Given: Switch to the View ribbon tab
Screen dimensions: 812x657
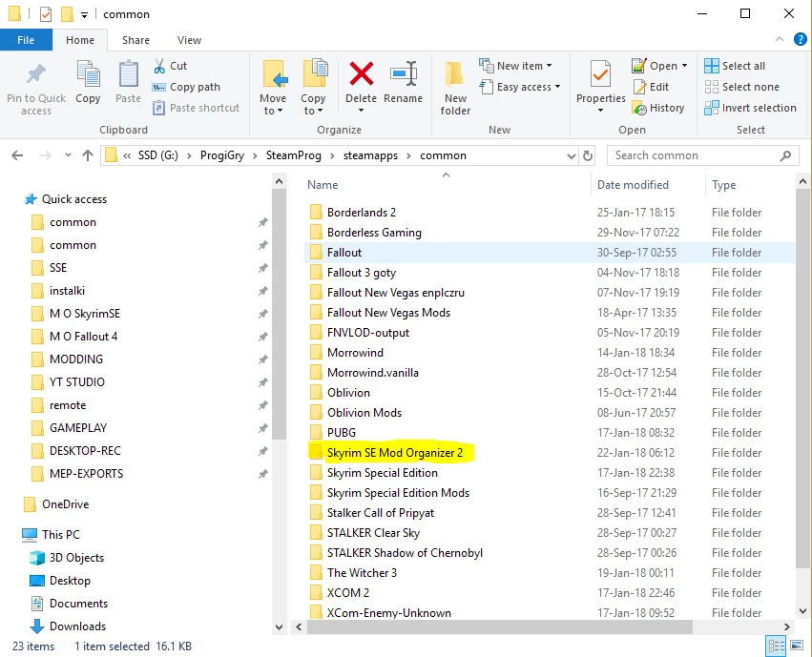Looking at the screenshot, I should (189, 40).
